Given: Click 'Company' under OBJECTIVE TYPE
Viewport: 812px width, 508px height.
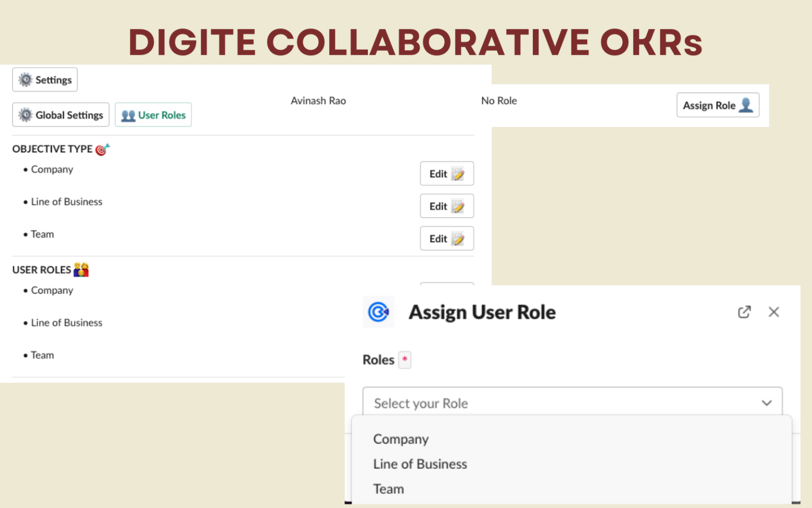Looking at the screenshot, I should [x=52, y=170].
